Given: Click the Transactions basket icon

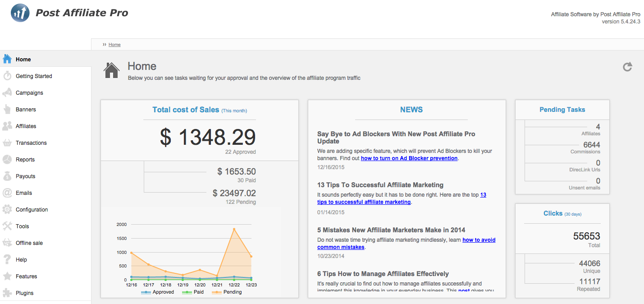Looking at the screenshot, I should 7,143.
